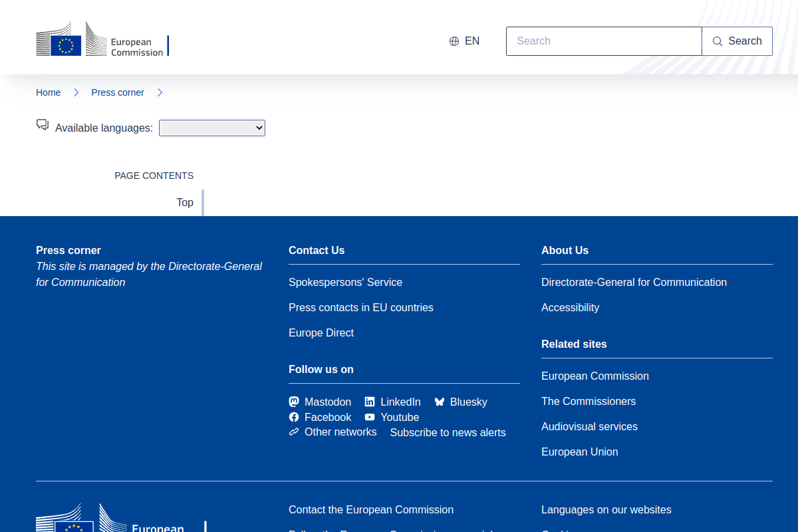The image size is (798, 532).
Task: Click the chain link Other networks icon
Action: pos(294,432)
